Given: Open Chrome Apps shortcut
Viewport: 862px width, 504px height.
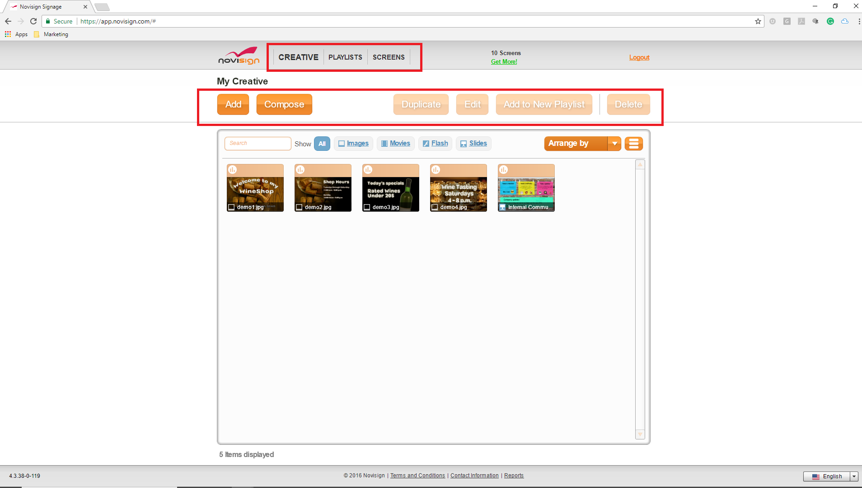Looking at the screenshot, I should click(x=16, y=34).
